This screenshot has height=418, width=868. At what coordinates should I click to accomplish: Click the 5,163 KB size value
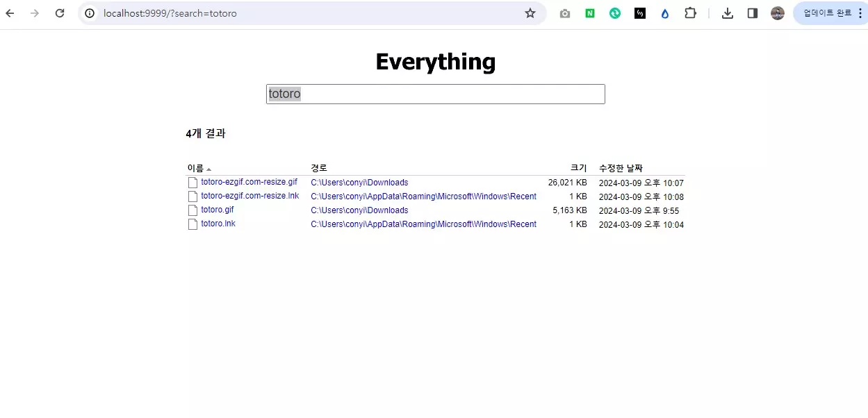(x=570, y=210)
